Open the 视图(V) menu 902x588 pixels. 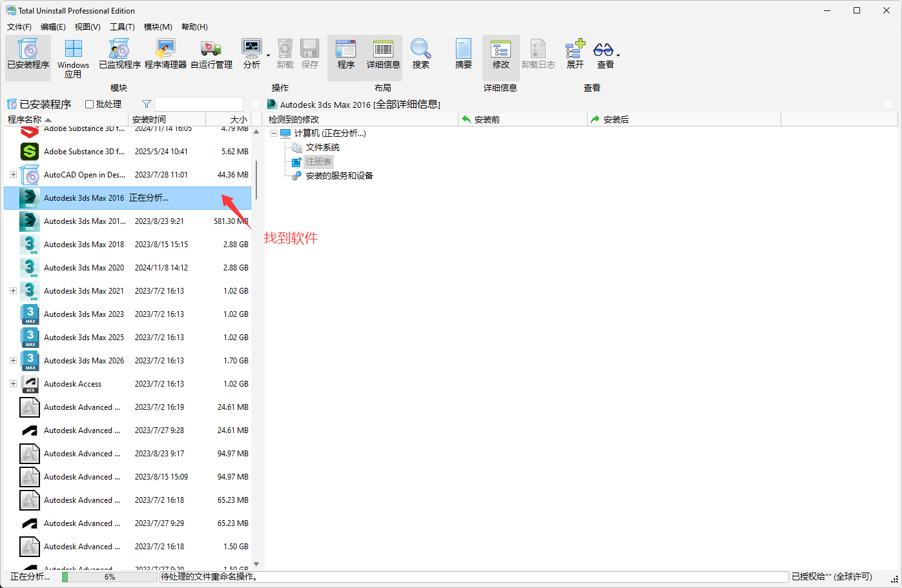click(x=88, y=26)
